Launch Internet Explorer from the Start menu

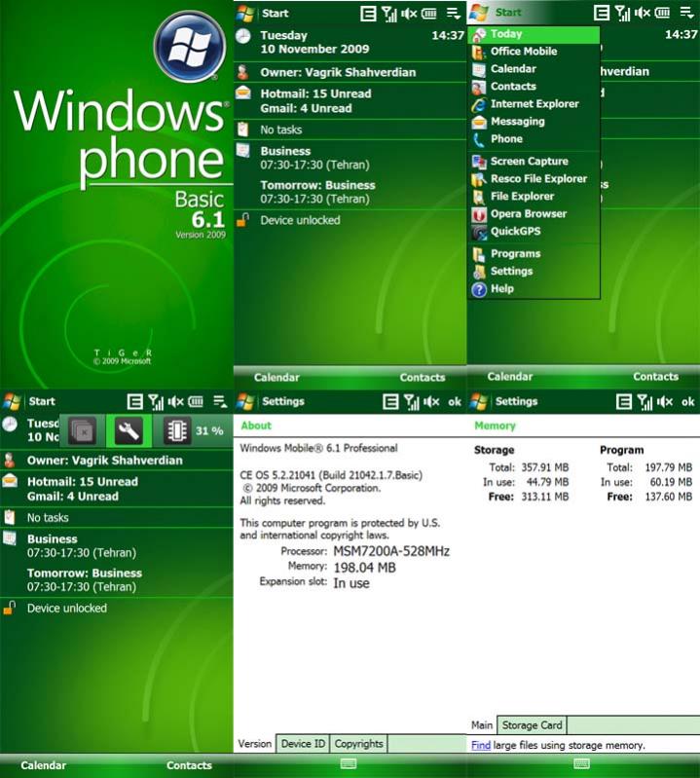click(534, 103)
